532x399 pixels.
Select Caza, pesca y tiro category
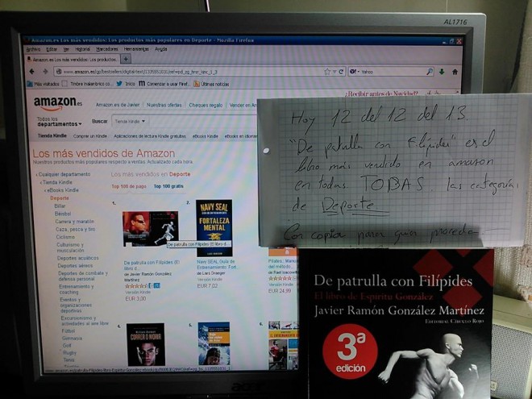click(75, 230)
